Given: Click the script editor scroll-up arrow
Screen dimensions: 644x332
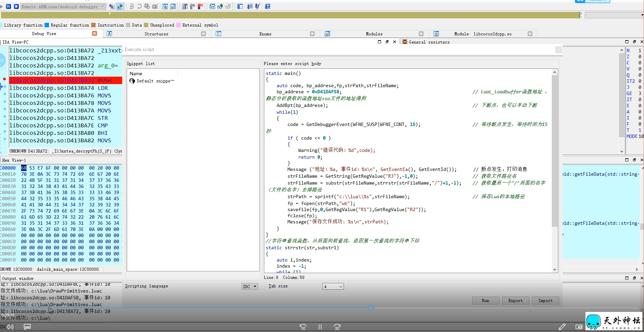Looking at the screenshot, I should click(555, 72).
